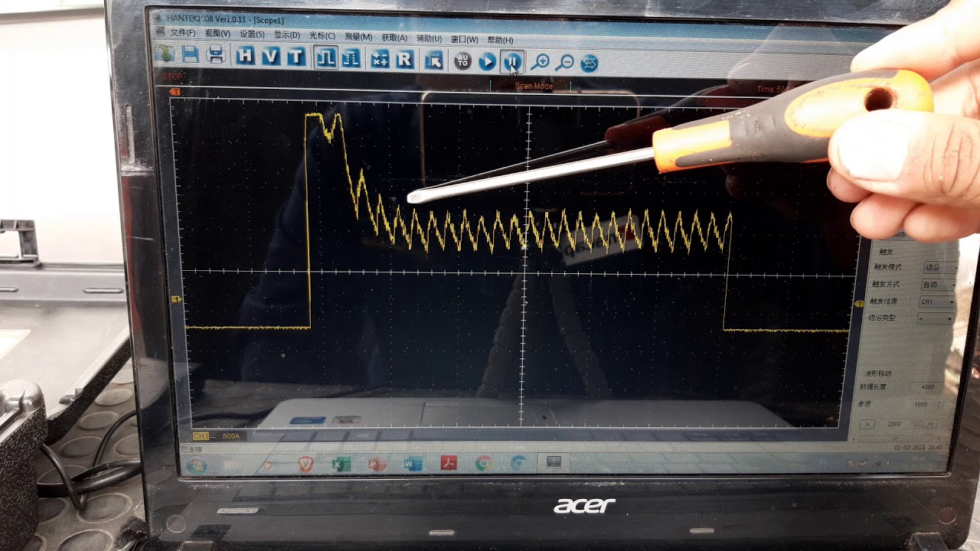The height and width of the screenshot is (551, 980).
Task: Select the V vertical settings icon
Action: point(270,57)
